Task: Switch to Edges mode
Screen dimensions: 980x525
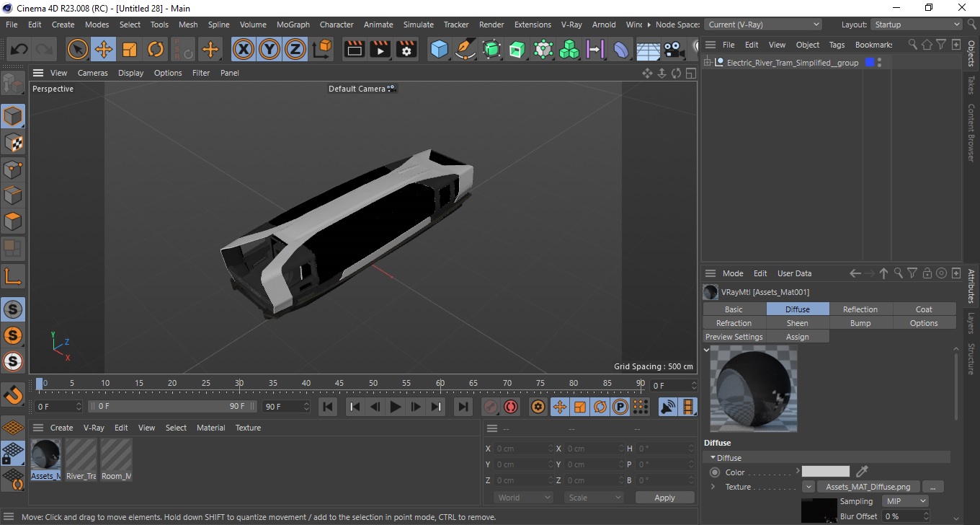Action: tap(13, 195)
